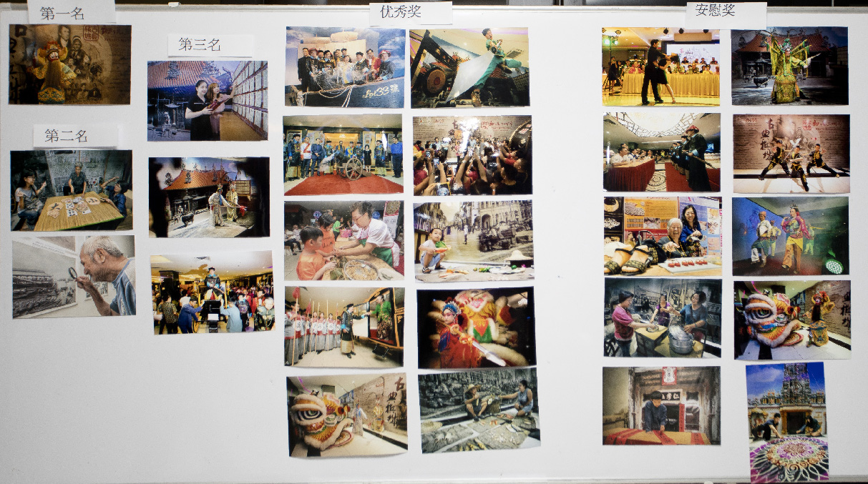This screenshot has height=484, width=868.
Task: Open the performers beside red tables photo
Action: pos(662,152)
